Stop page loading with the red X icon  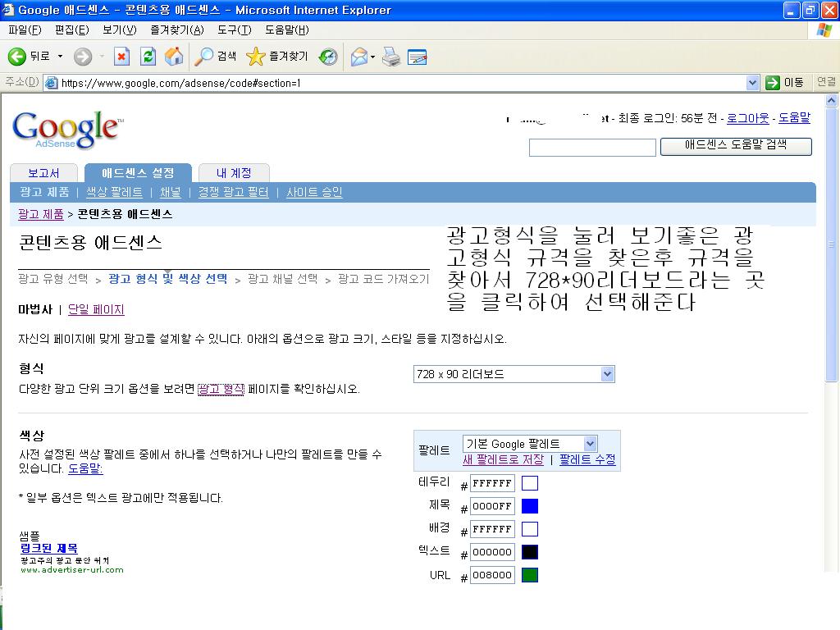(121, 57)
